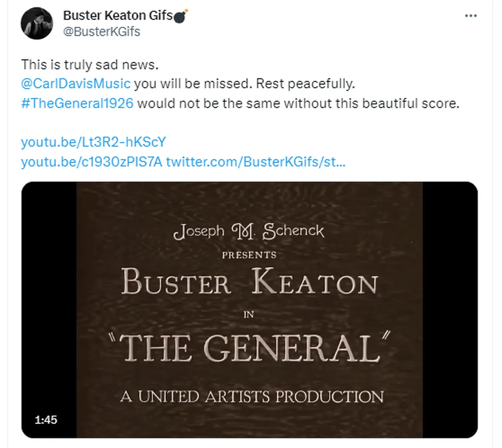Open the truncated twitter.com/BusterKGifs status link
Image resolution: width=502 pixels, height=448 pixels.
(x=256, y=162)
